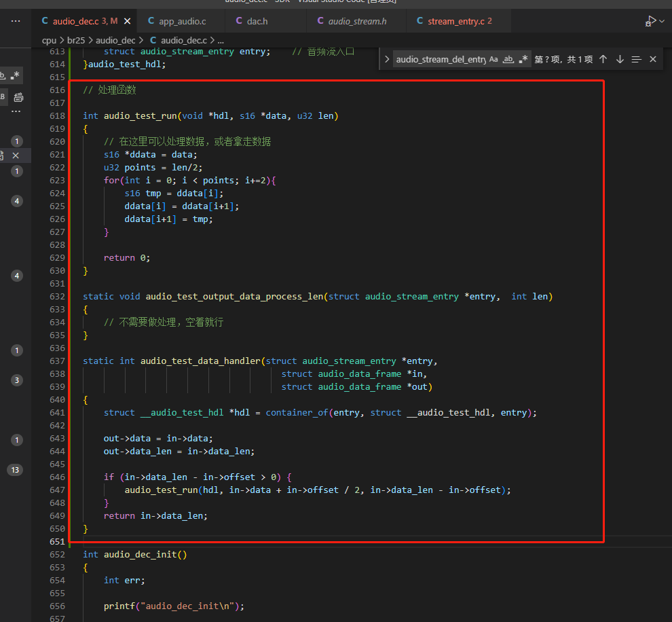Viewport: 672px width, 622px height.
Task: Click container_of on line 641
Action: 297,413
